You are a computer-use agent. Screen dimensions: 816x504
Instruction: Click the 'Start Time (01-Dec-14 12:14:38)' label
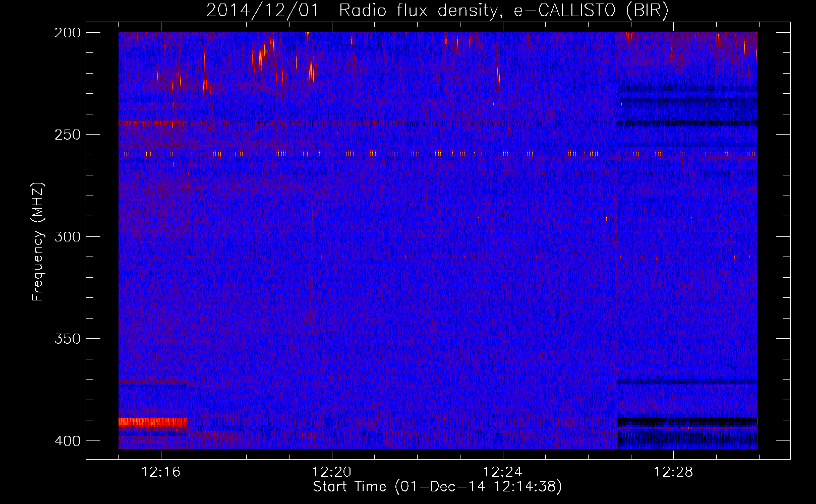click(437, 487)
